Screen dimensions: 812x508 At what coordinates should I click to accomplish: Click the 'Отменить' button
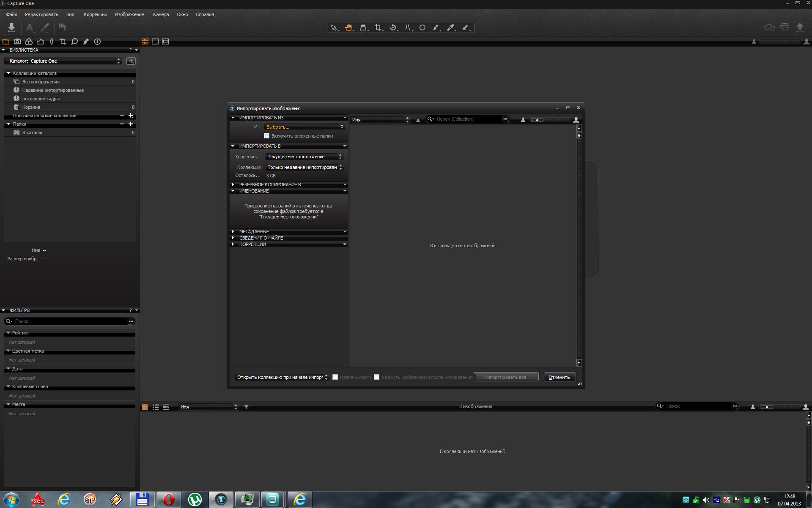559,377
